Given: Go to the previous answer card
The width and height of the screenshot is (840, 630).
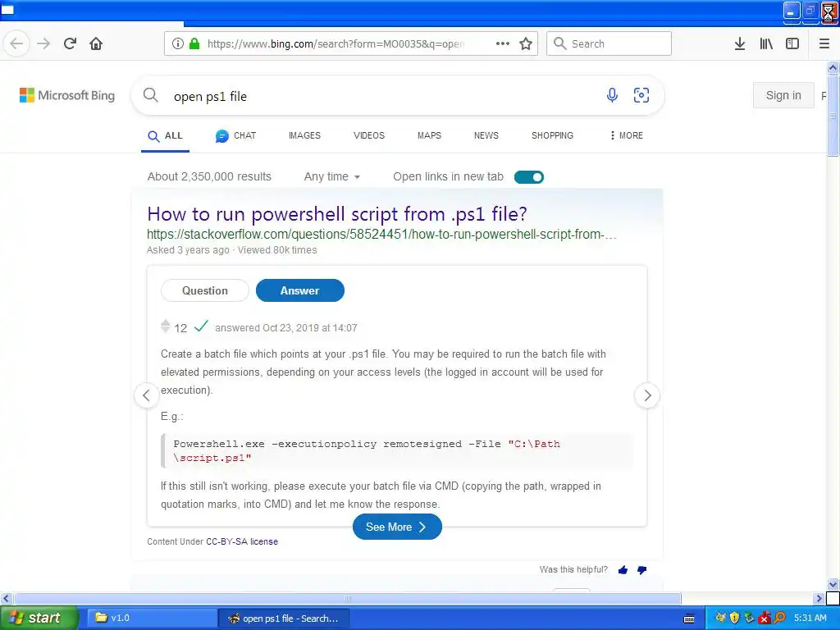Looking at the screenshot, I should coord(146,395).
